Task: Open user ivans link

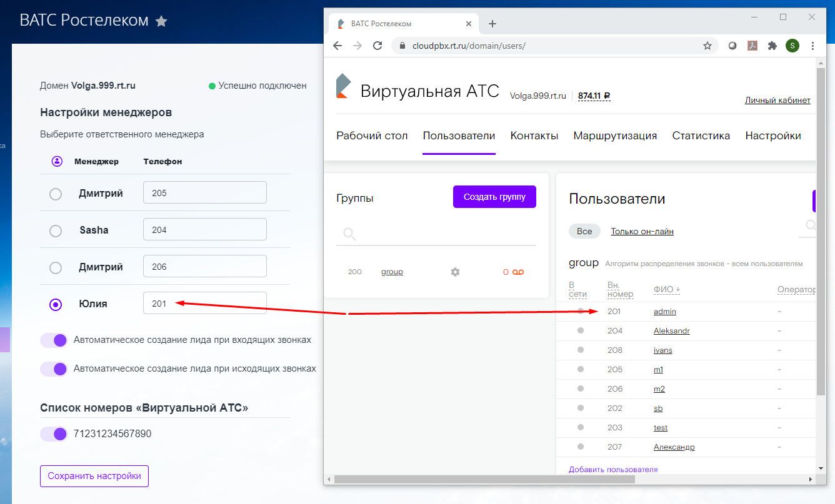Action: point(663,350)
